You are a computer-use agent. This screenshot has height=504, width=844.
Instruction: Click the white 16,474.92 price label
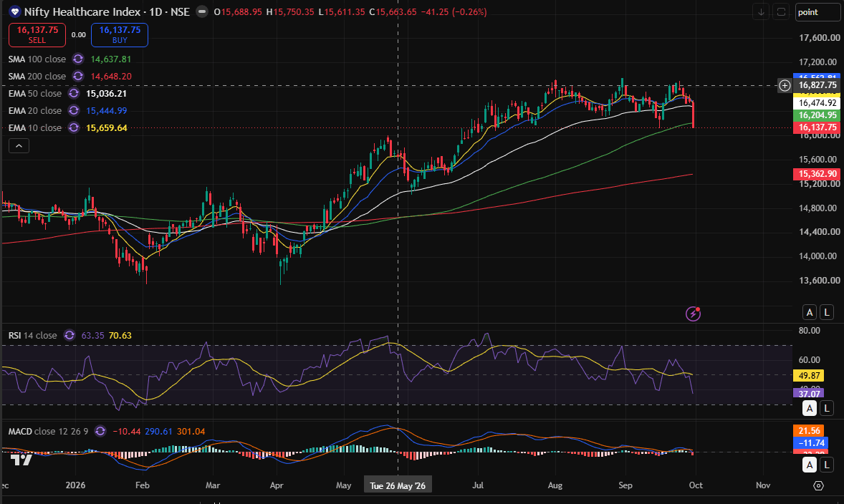817,103
